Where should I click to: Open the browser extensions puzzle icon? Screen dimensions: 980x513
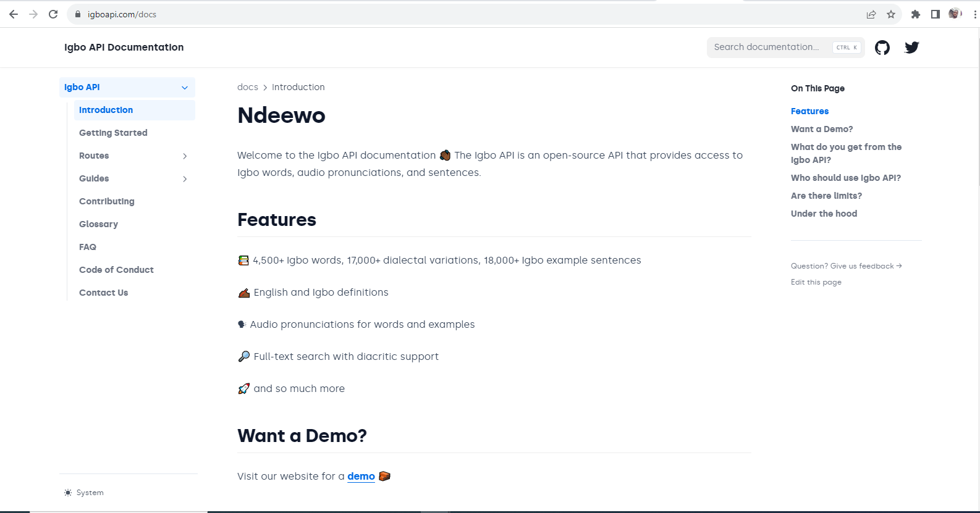coord(916,14)
